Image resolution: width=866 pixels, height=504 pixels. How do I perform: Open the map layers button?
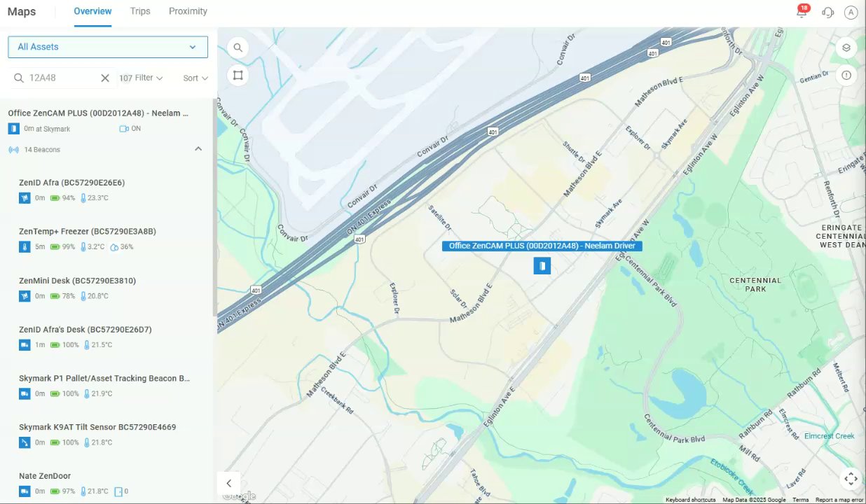coord(846,48)
